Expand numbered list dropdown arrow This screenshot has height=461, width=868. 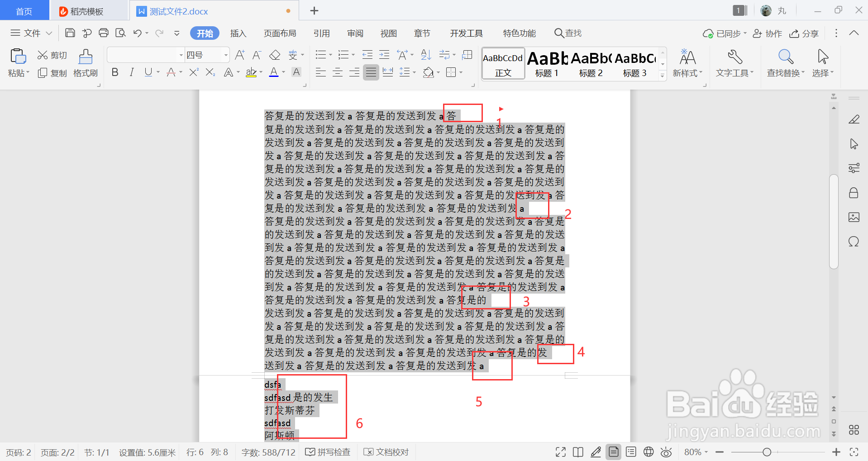pyautogui.click(x=353, y=55)
